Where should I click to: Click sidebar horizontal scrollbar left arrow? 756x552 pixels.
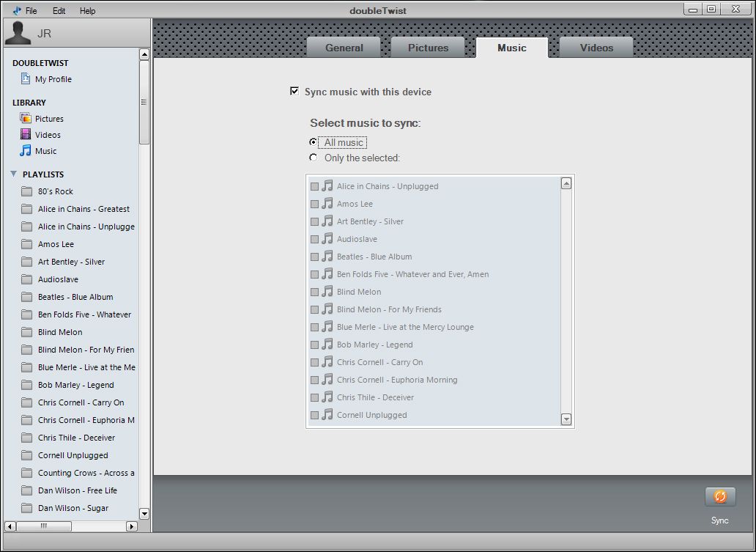[x=10, y=526]
